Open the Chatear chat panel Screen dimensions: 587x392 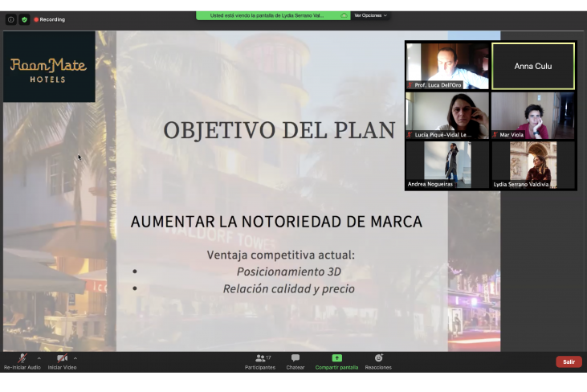click(x=296, y=361)
